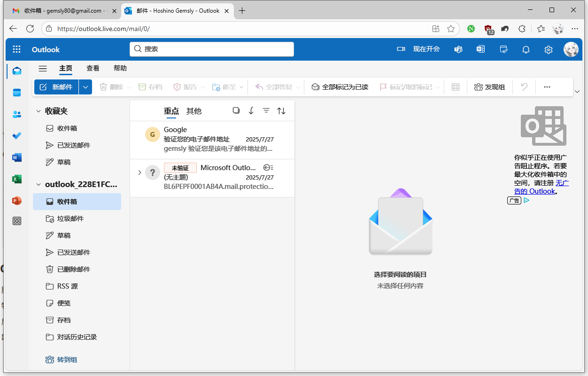
Task: Collapse the 收藏夹 folder group
Action: [39, 111]
